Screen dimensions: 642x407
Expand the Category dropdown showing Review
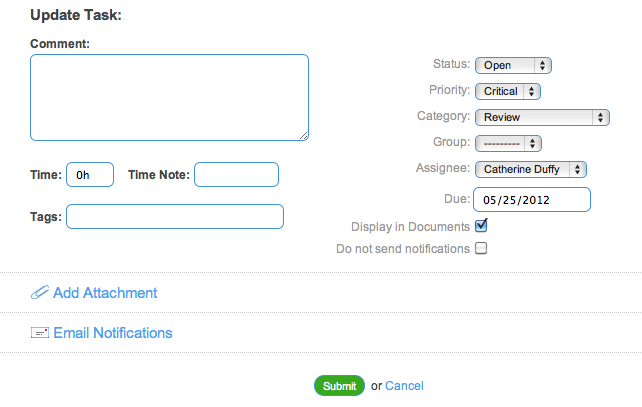(542, 118)
